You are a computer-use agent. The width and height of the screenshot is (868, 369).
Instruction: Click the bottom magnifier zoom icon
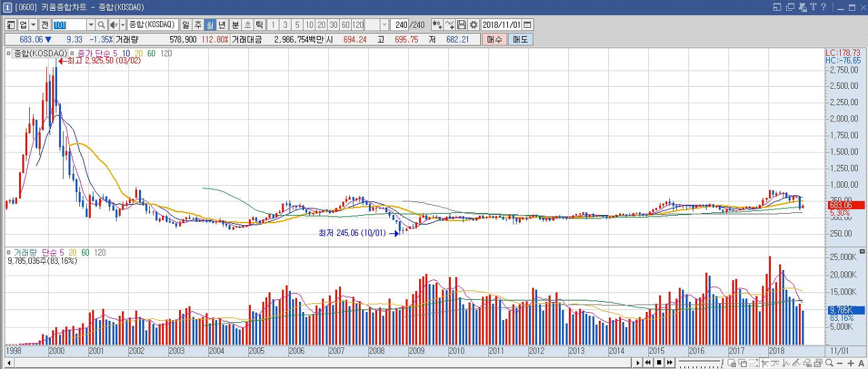(x=829, y=363)
